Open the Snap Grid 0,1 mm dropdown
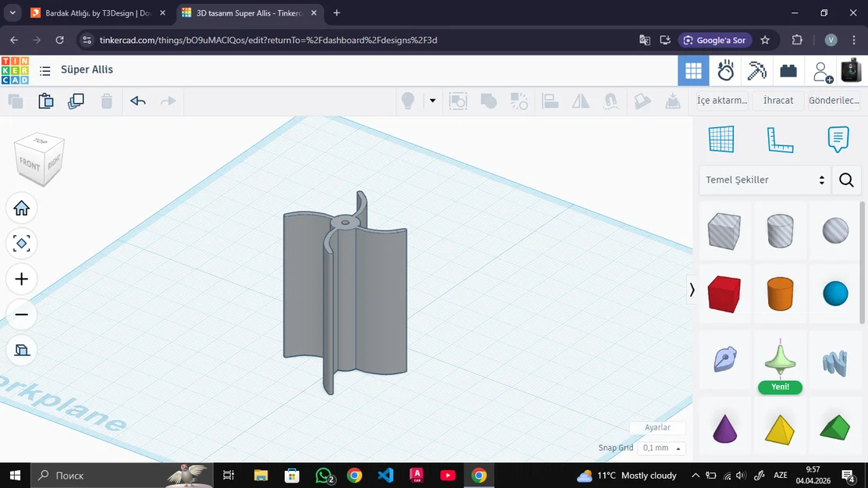The image size is (868, 488). [x=660, y=447]
